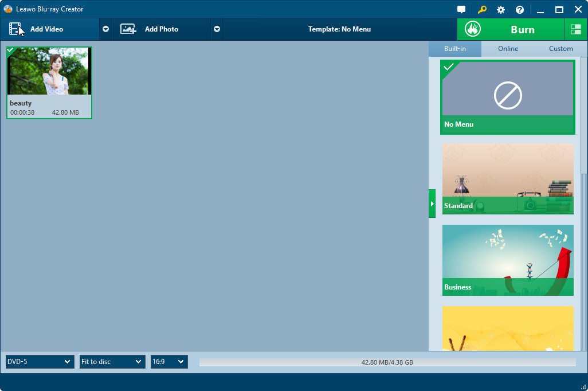Viewport: 588px width, 391px height.
Task: Click the template list vertical scrollbar
Action: 584,115
